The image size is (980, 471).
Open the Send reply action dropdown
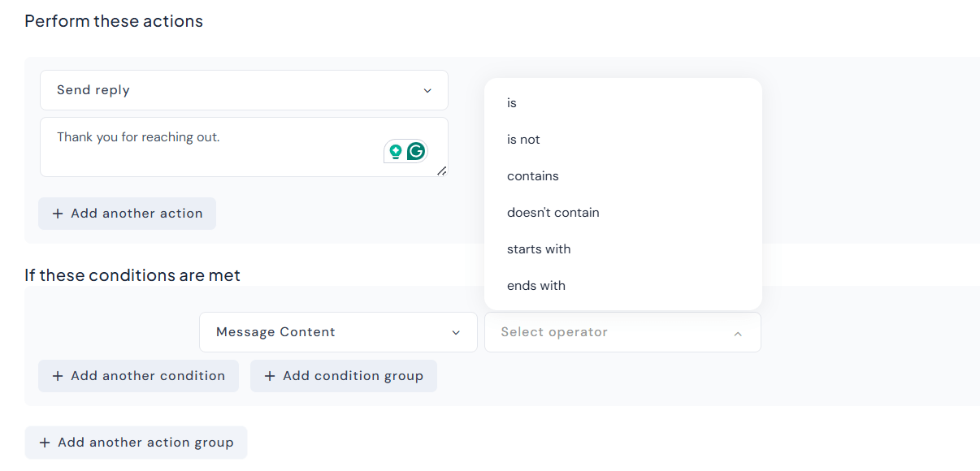tap(244, 90)
